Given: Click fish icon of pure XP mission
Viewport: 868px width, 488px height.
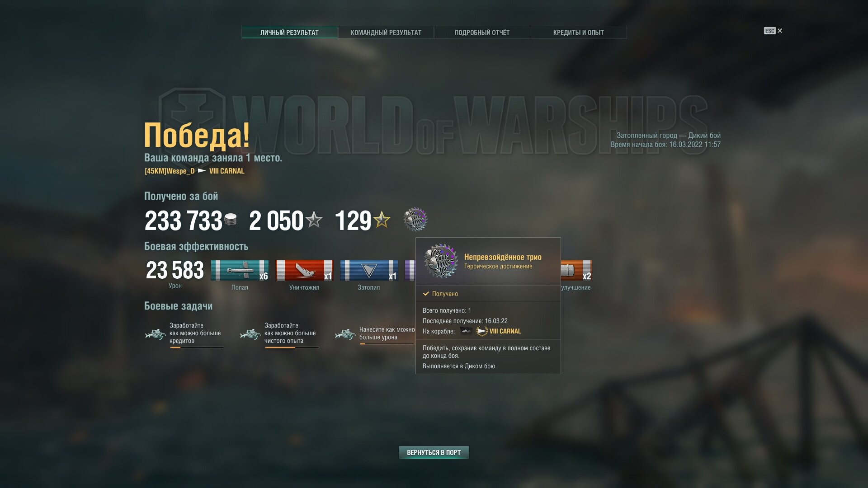Looking at the screenshot, I should [x=250, y=334].
